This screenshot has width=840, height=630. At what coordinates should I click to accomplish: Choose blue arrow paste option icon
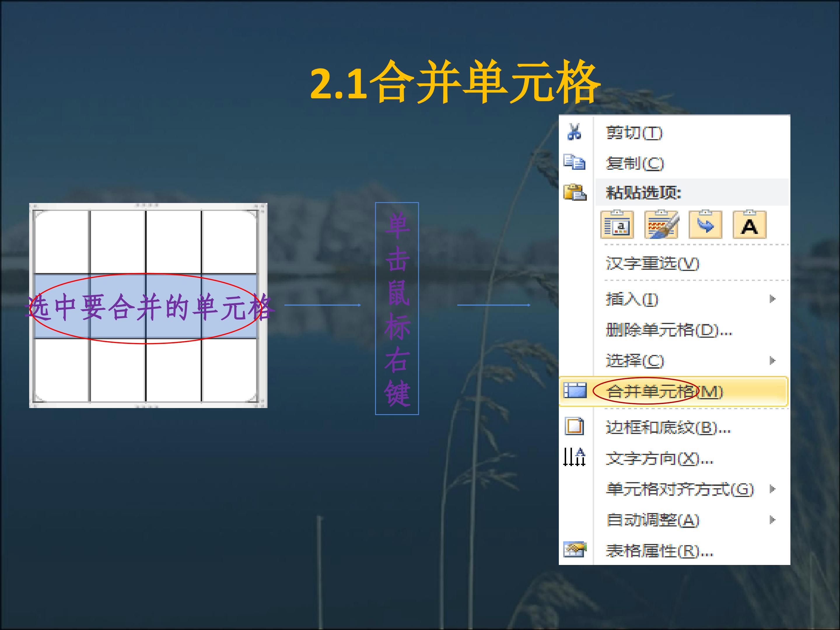705,225
